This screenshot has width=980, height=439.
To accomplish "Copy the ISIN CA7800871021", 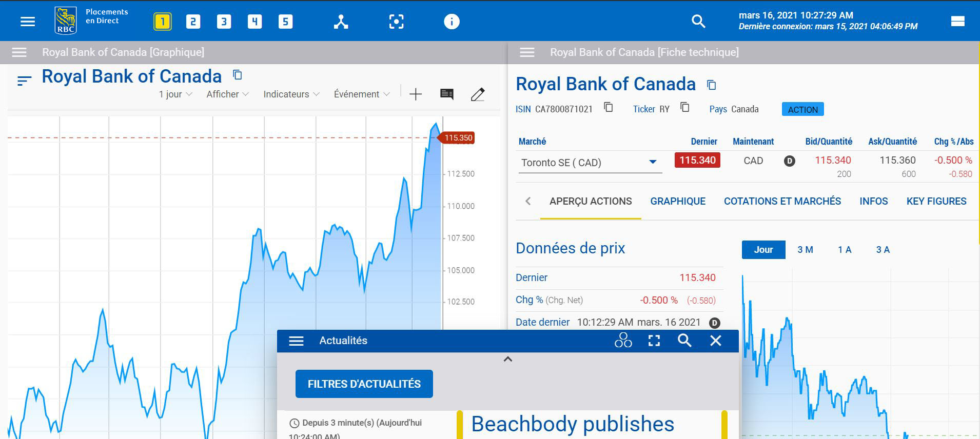I will coord(608,107).
